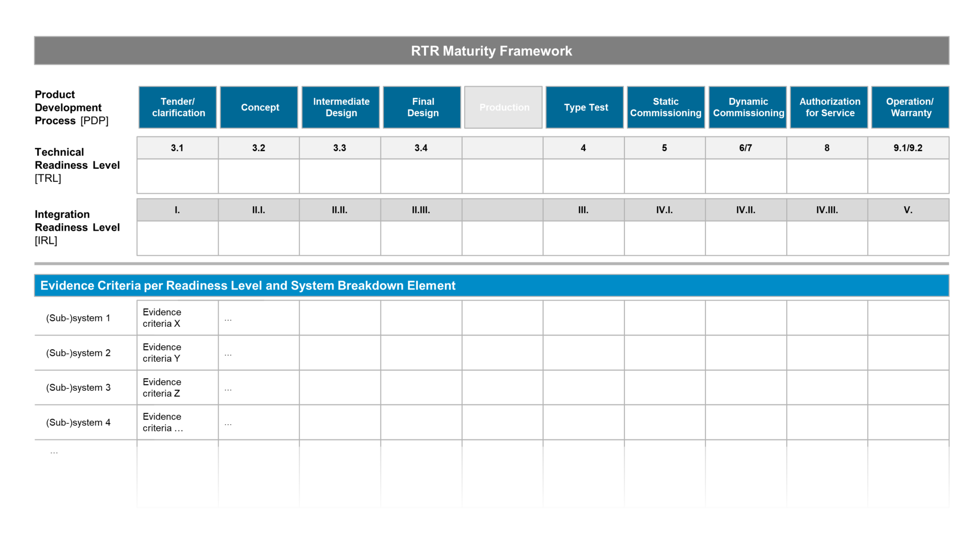Click the Final Design stage box
This screenshot has width=980, height=551.
[422, 107]
